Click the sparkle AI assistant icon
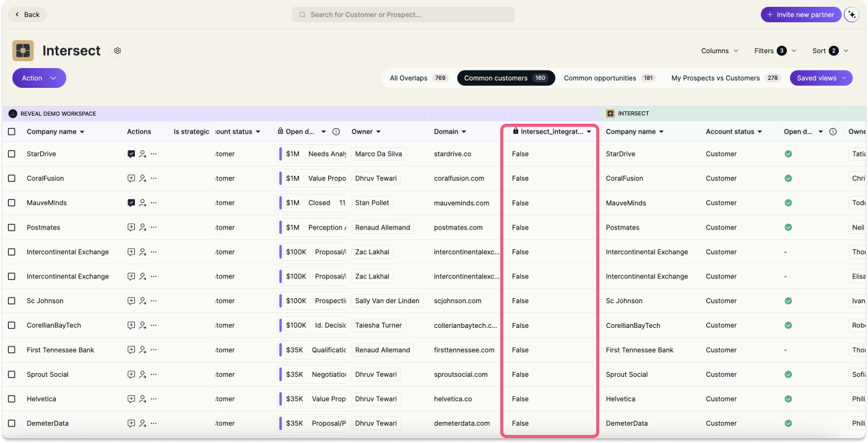 (x=852, y=15)
